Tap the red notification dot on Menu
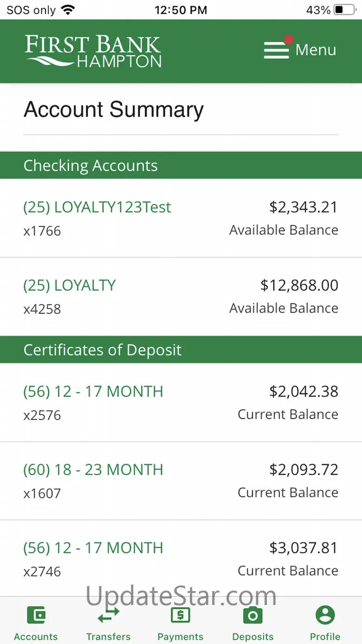This screenshot has height=644, width=362. coord(289,40)
